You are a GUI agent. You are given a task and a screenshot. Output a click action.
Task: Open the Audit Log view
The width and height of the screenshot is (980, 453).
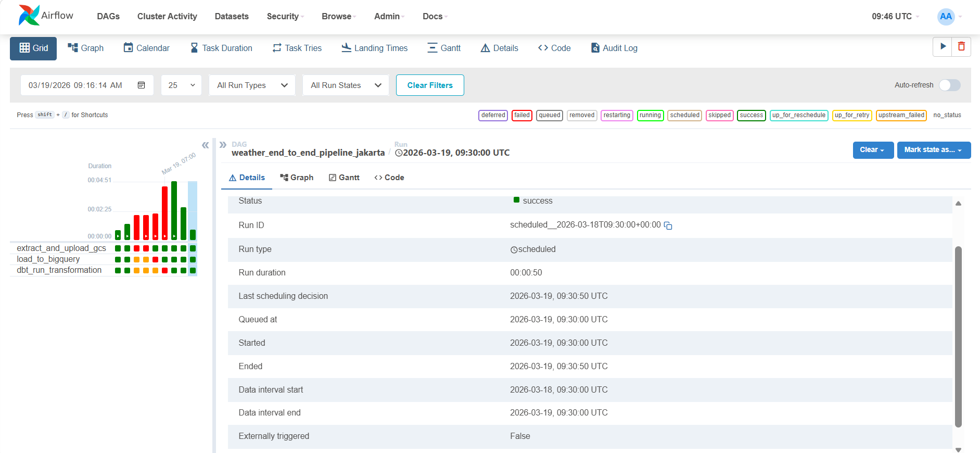coord(614,48)
